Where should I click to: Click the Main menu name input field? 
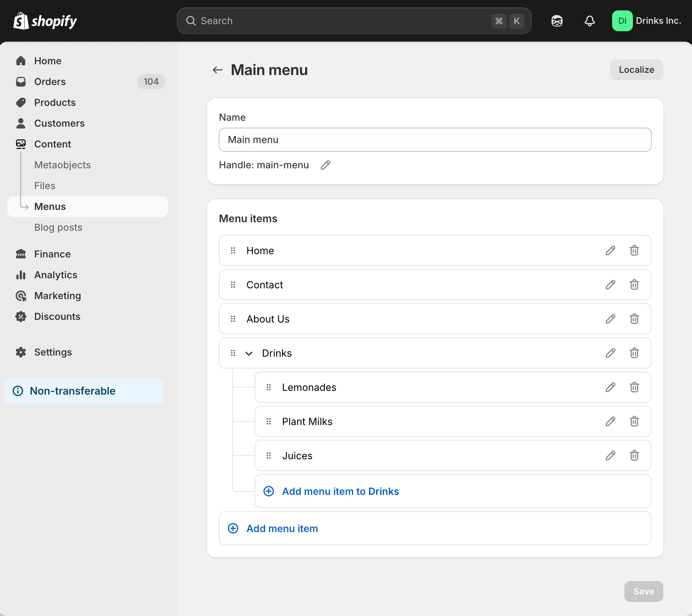coord(434,140)
